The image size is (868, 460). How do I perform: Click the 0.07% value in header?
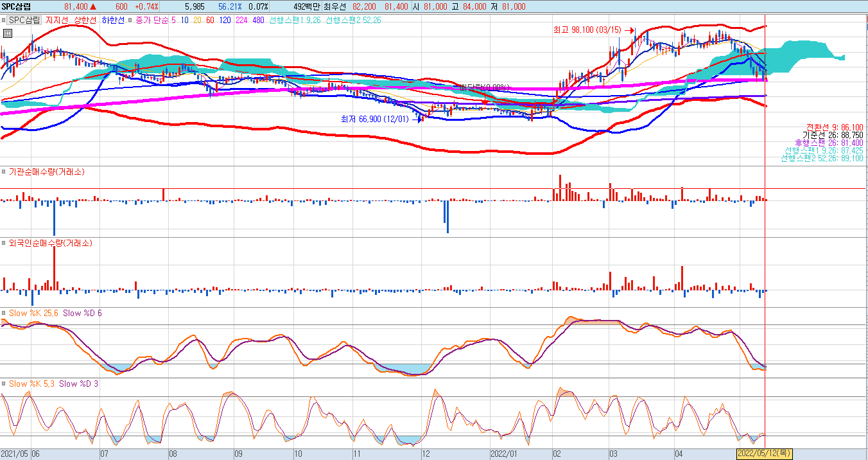pos(258,6)
